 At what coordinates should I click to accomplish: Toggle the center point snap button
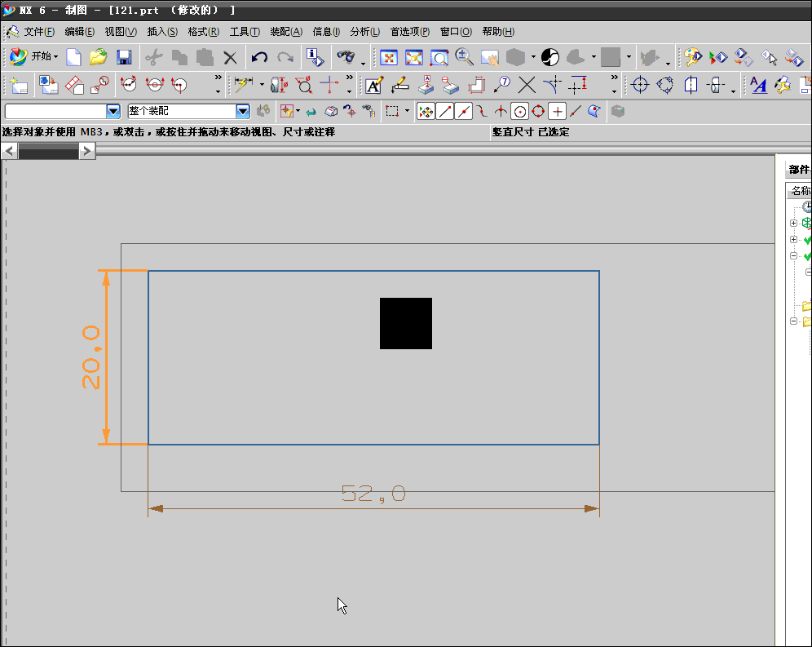click(x=519, y=109)
